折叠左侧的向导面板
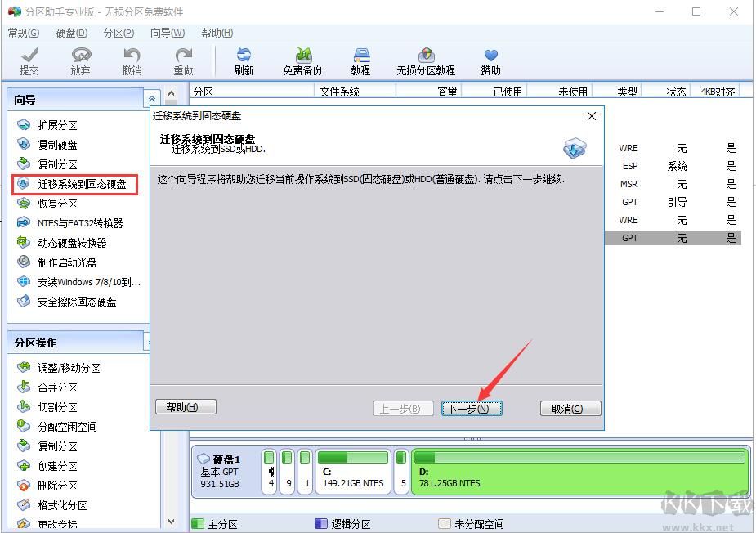The height and width of the screenshot is (533, 756). (151, 98)
